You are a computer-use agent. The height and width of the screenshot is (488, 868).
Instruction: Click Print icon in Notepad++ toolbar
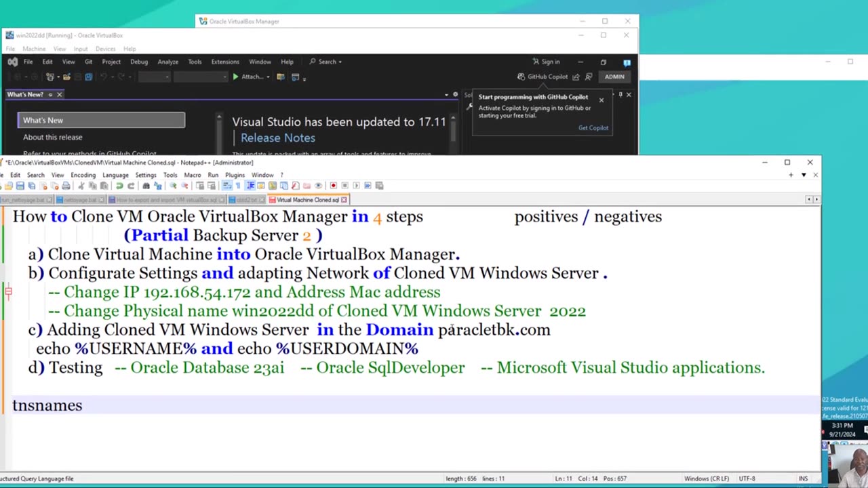click(x=66, y=186)
